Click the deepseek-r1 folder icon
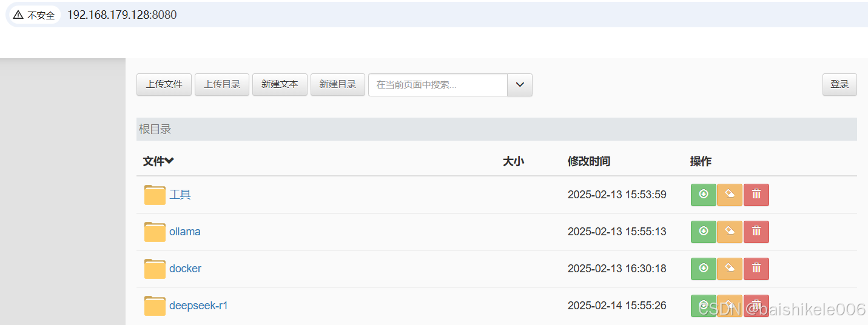 click(155, 306)
